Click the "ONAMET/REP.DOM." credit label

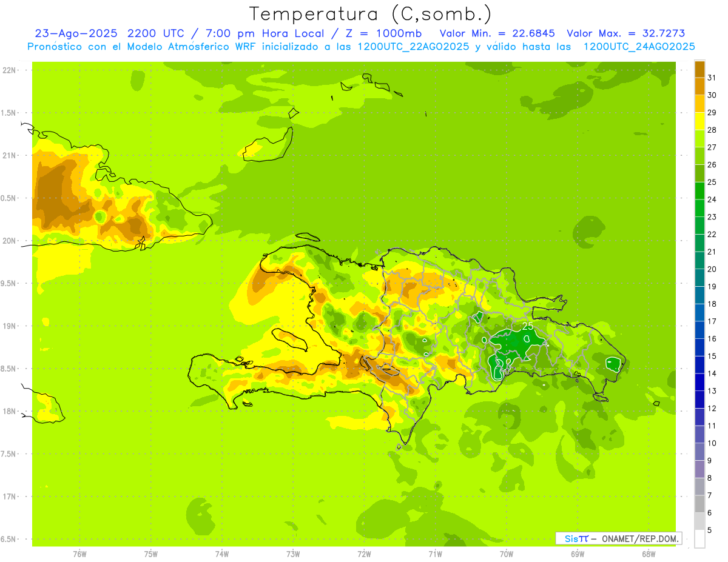(639, 538)
